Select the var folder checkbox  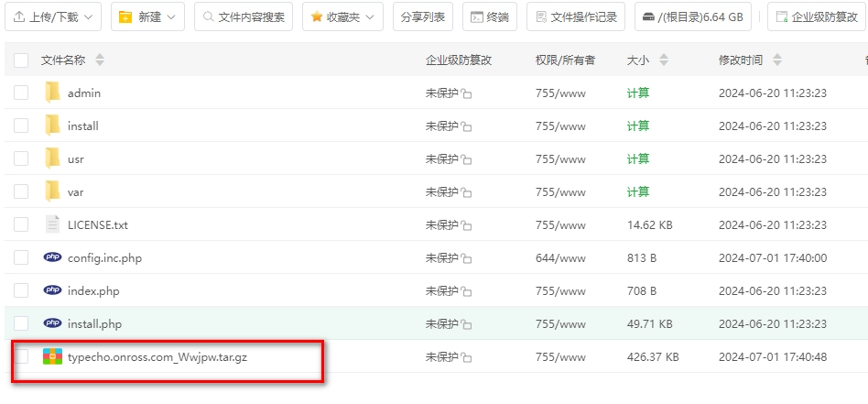(x=21, y=191)
